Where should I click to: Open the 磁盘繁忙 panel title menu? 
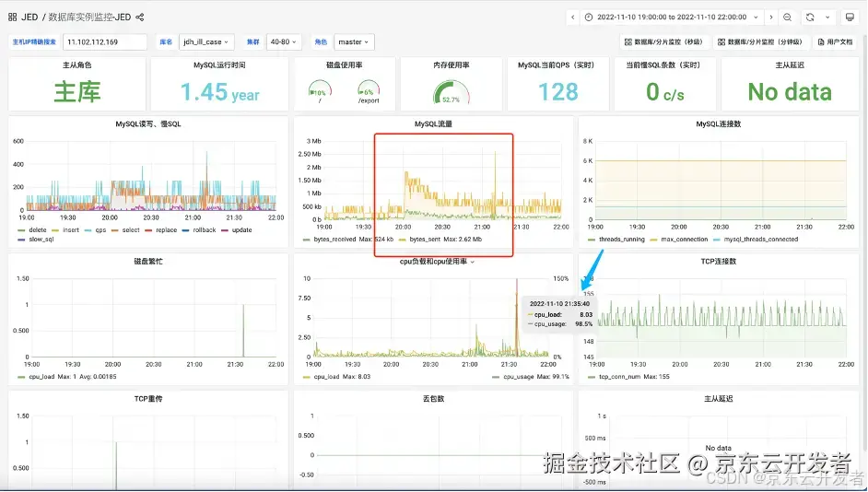[147, 262]
